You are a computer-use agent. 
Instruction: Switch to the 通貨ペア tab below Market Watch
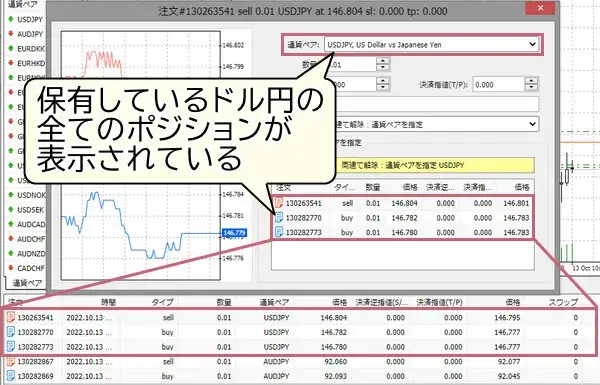click(26, 283)
